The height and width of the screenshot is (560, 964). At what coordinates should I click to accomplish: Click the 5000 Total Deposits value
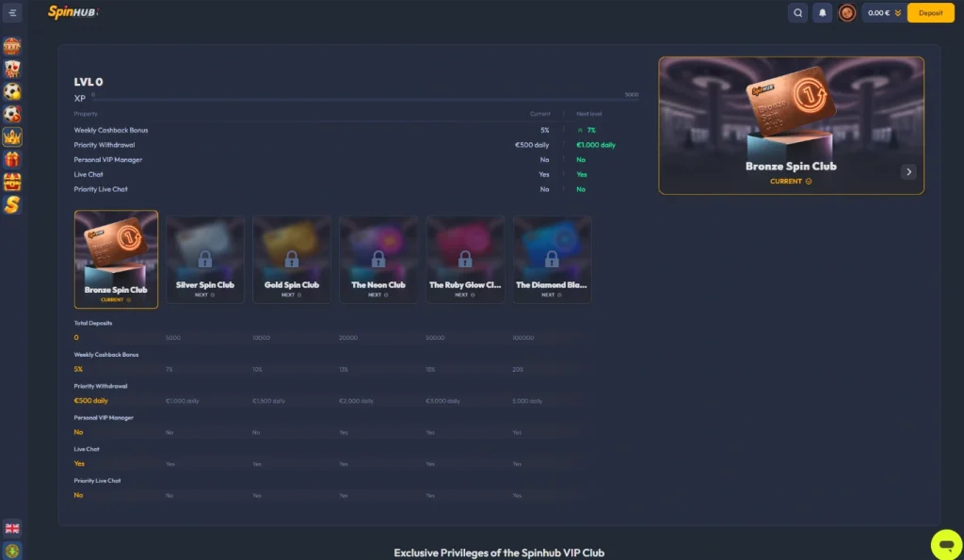[x=173, y=338]
